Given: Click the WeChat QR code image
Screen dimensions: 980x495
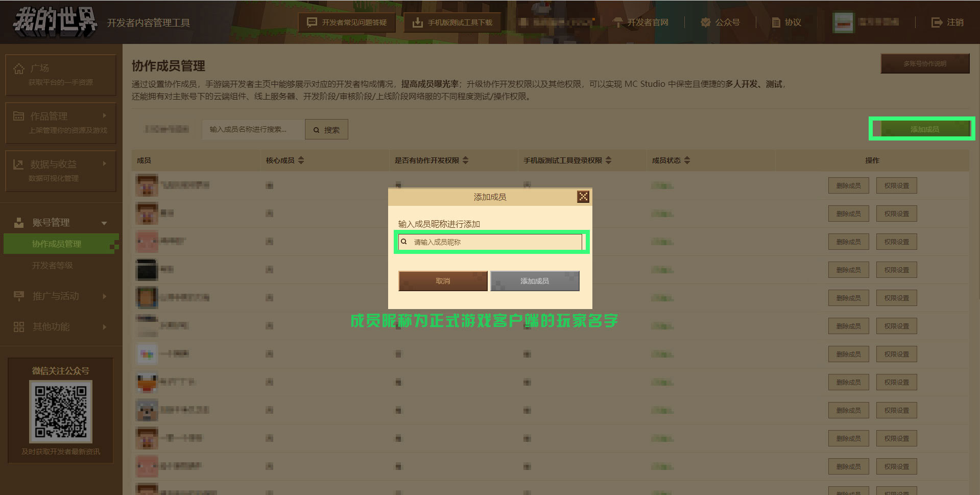Looking at the screenshot, I should point(61,412).
